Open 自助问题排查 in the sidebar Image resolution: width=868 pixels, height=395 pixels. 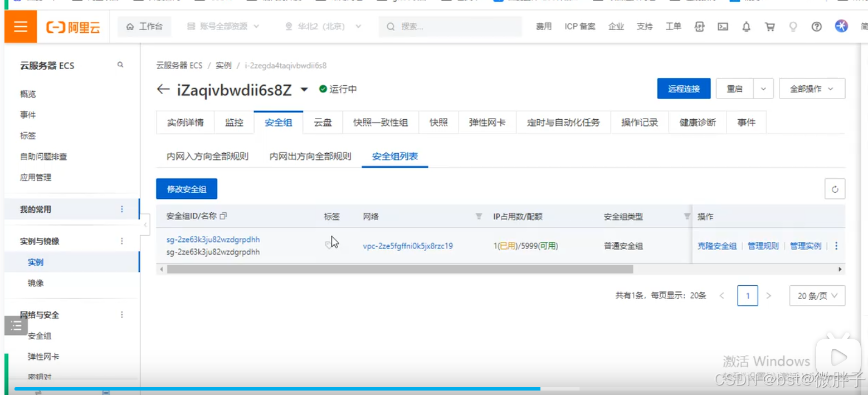43,157
